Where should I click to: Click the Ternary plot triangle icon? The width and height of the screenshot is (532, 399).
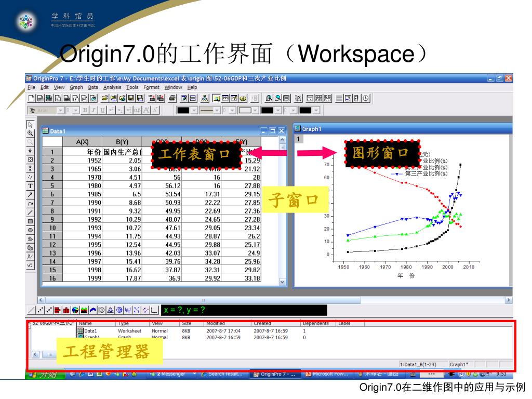coord(110,310)
